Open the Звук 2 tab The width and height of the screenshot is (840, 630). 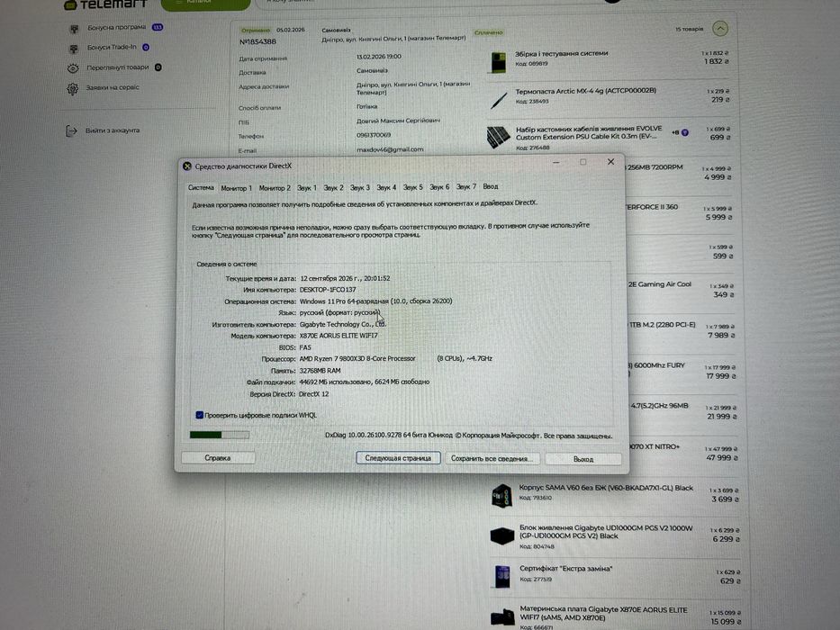(334, 188)
